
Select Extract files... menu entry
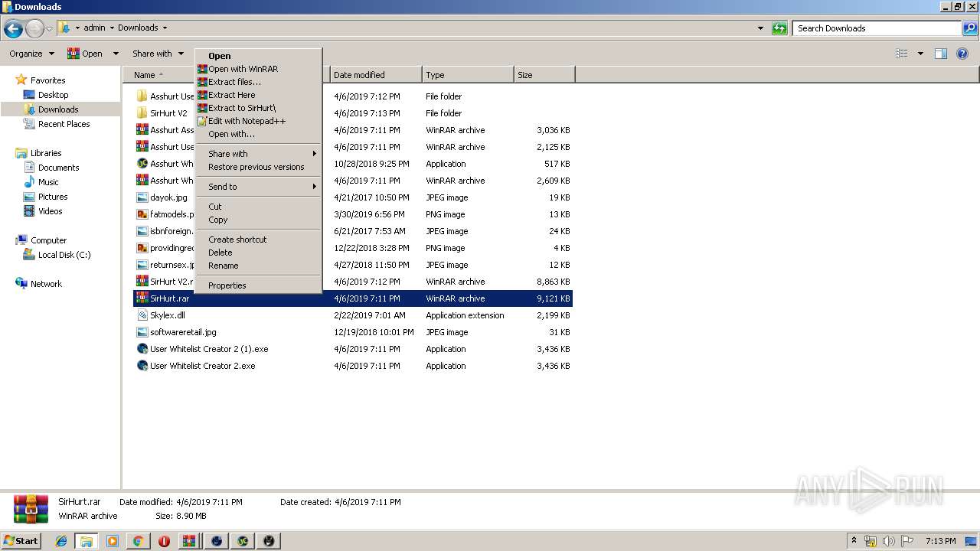258,82
